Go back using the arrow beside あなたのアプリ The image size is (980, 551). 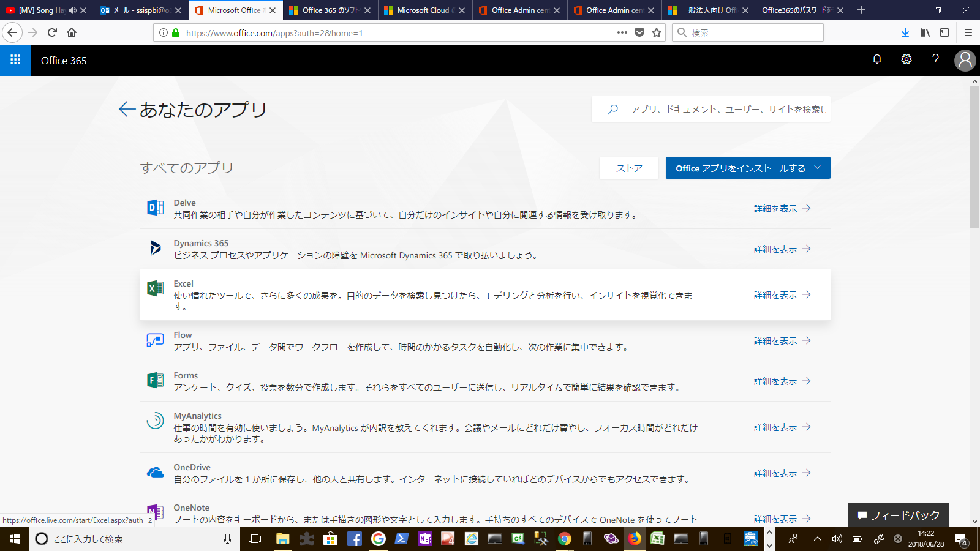pos(127,109)
